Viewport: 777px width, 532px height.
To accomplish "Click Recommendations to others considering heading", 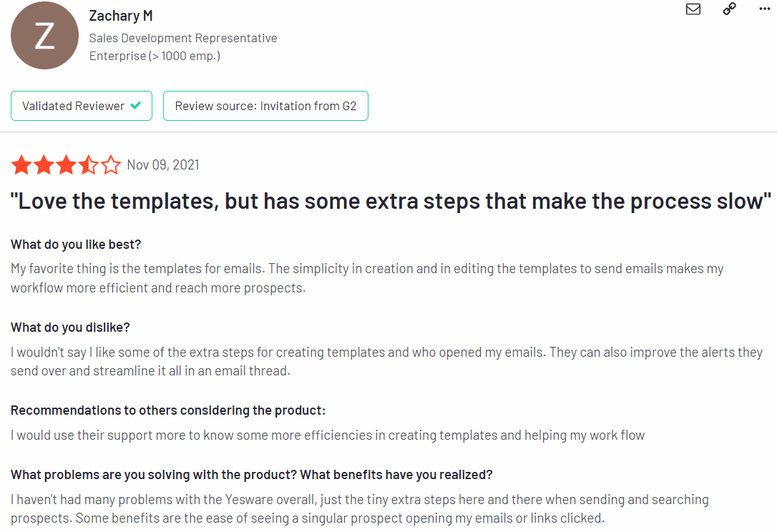I will (168, 410).
